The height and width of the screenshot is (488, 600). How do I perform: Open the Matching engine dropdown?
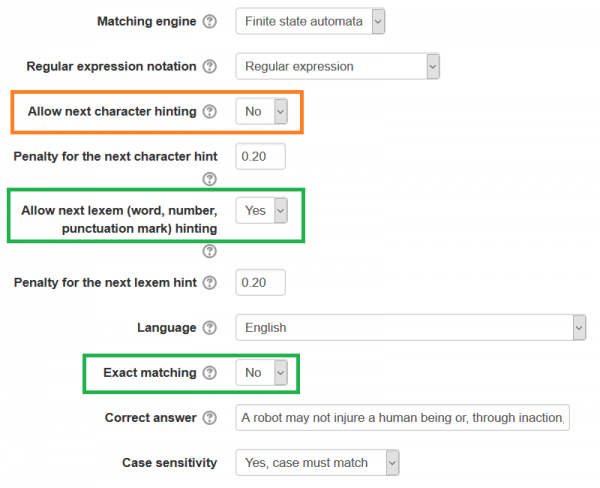click(x=310, y=21)
